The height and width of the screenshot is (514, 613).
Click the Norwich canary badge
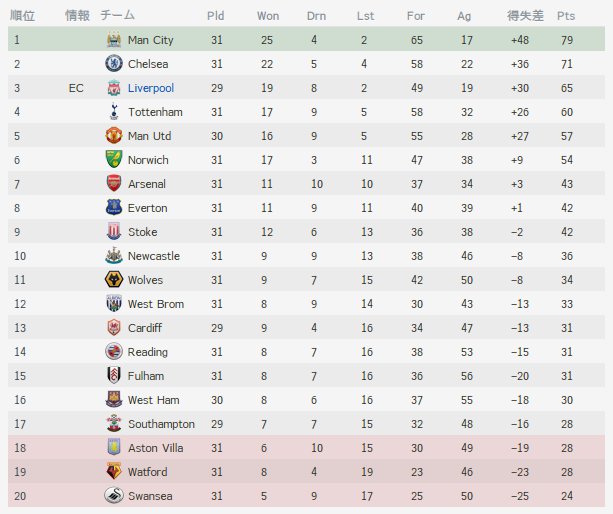pos(114,159)
